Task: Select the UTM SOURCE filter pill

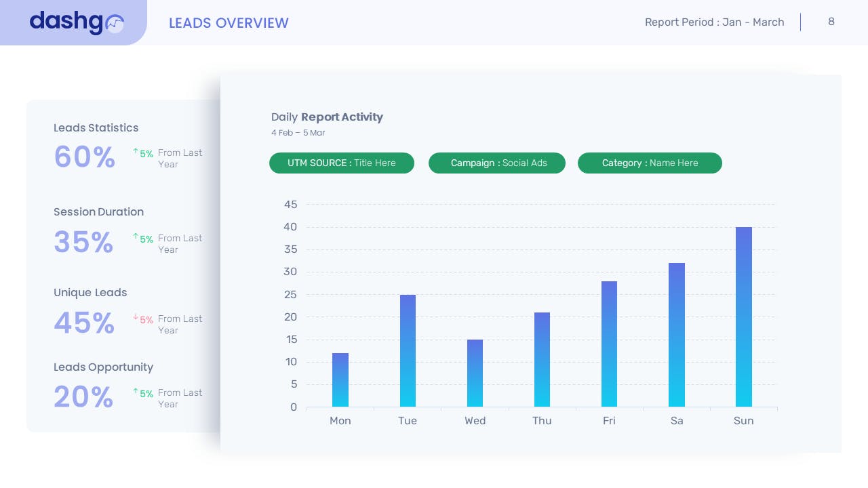Action: (x=341, y=163)
